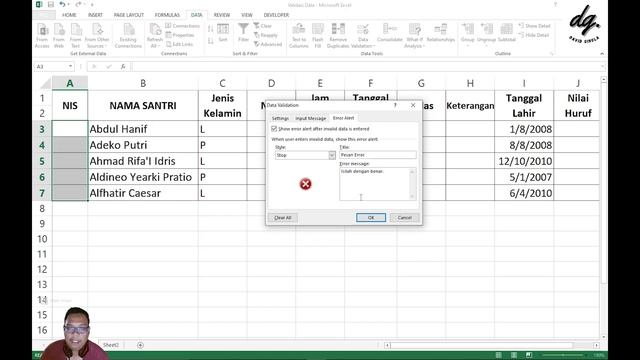Image resolution: width=640 pixels, height=360 pixels.
Task: Click the Sort A to Z icon
Action: click(x=210, y=29)
